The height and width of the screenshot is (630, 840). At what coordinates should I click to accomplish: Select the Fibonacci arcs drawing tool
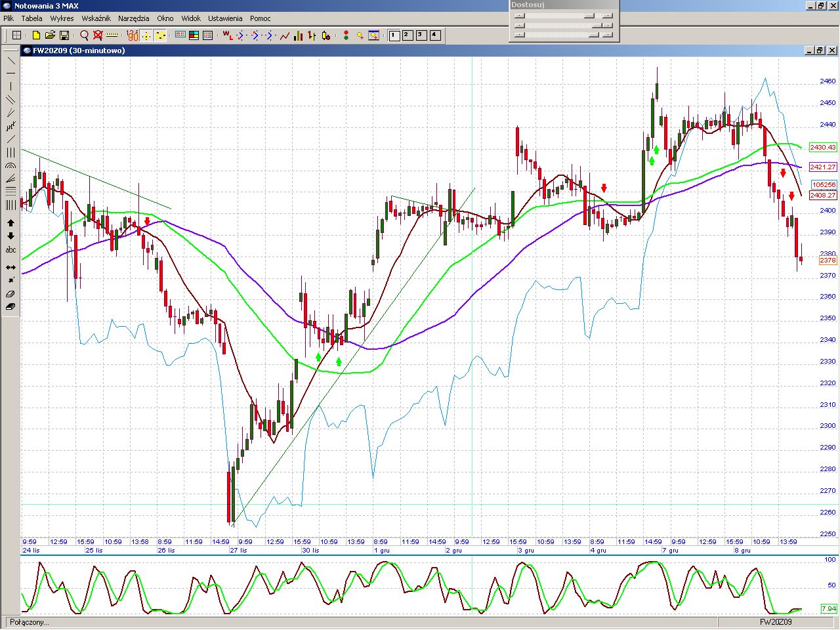click(10, 166)
